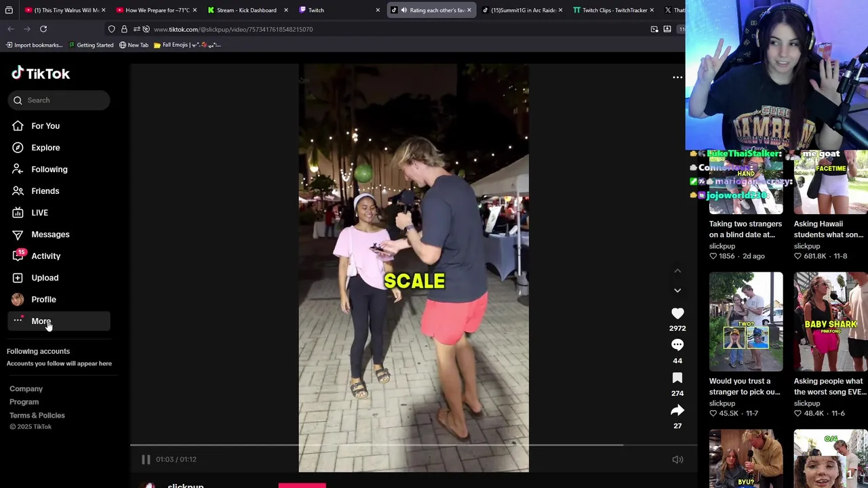Open slickpup link under blind date video

tap(722, 246)
